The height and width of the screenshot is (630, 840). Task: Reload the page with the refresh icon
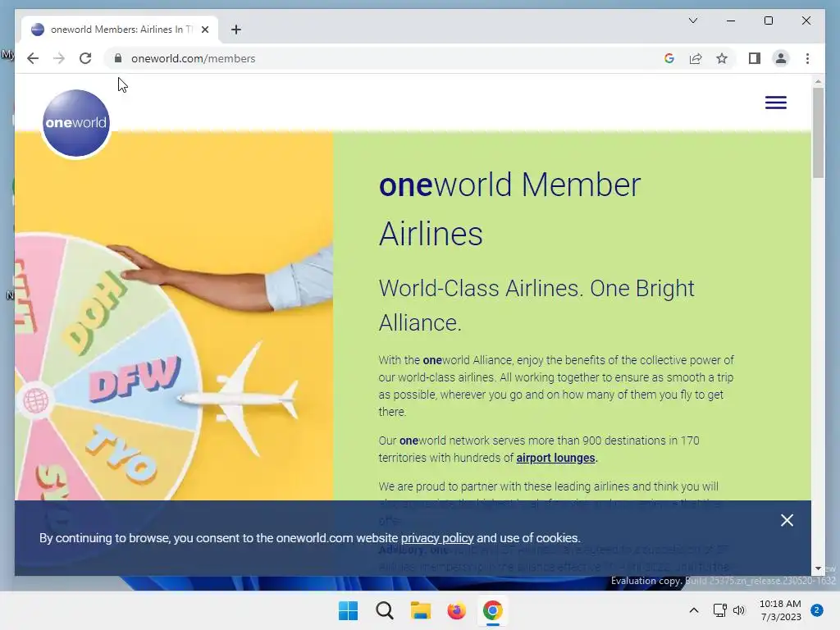pos(85,58)
